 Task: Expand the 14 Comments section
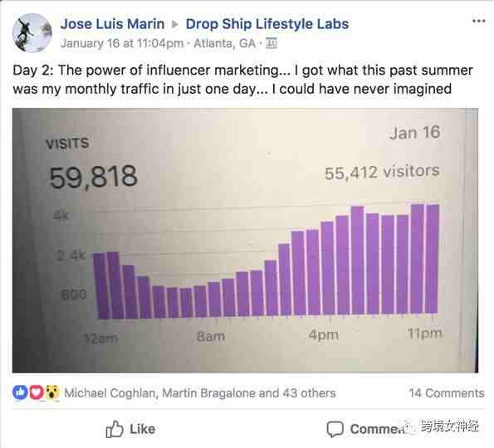coord(447,393)
